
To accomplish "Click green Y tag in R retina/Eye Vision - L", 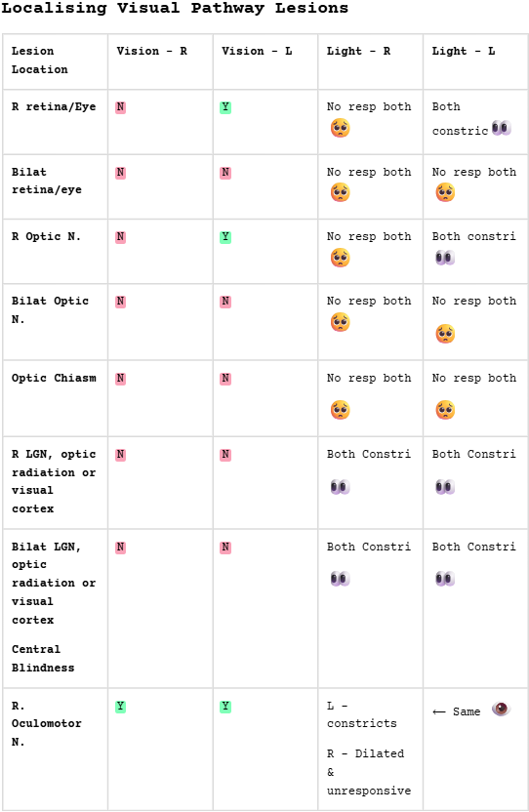I will [x=225, y=107].
